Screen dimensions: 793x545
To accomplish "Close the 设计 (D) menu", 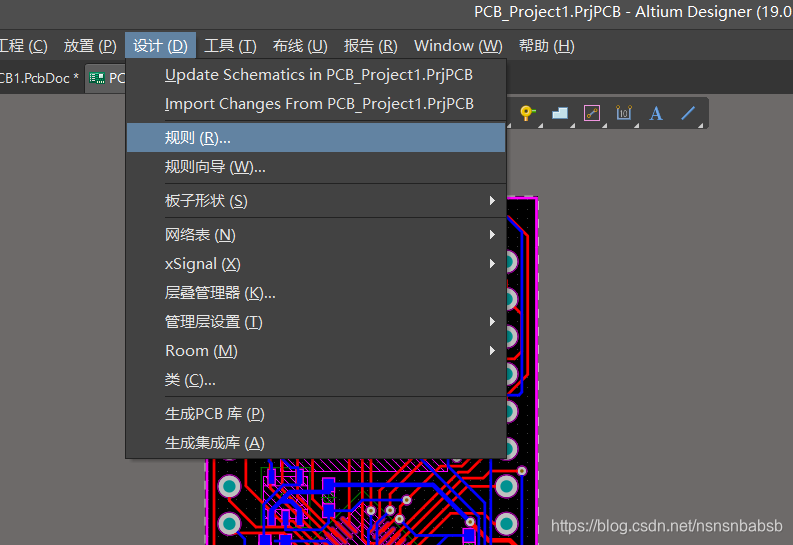I will click(x=160, y=46).
